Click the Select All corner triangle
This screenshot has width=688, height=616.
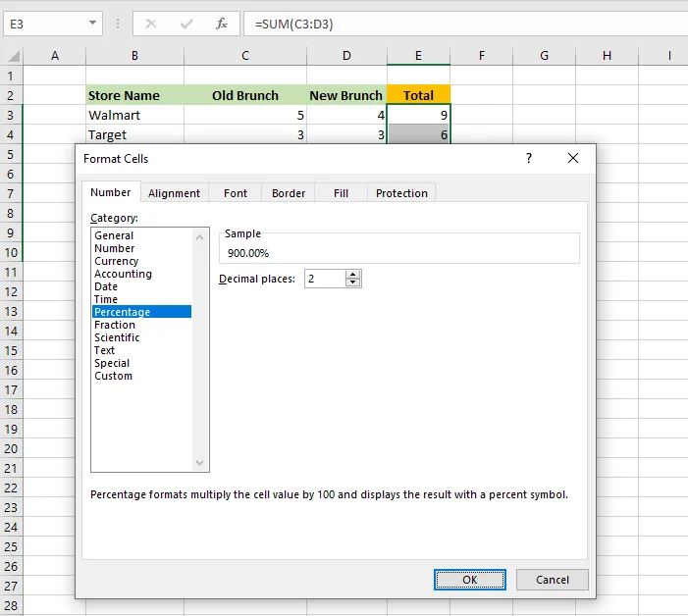14,56
